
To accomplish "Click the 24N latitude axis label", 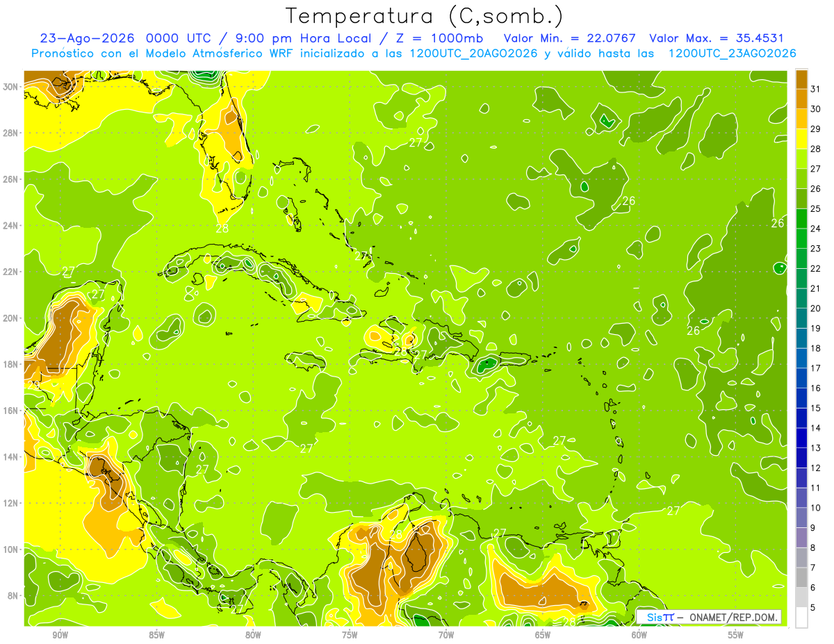I will pos(10,226).
